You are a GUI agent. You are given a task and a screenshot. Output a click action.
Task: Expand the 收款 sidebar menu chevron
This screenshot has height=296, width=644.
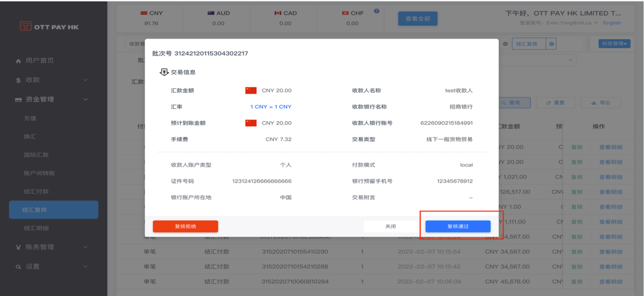pyautogui.click(x=85, y=80)
